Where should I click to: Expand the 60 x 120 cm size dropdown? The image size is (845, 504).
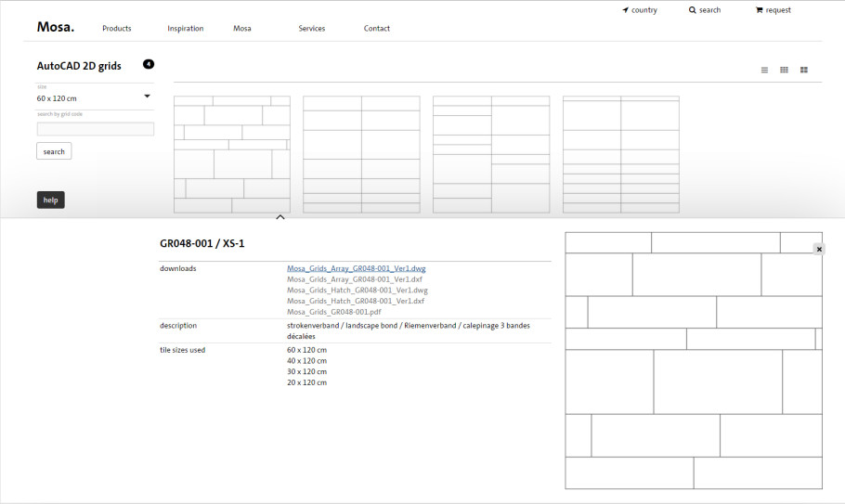point(95,98)
